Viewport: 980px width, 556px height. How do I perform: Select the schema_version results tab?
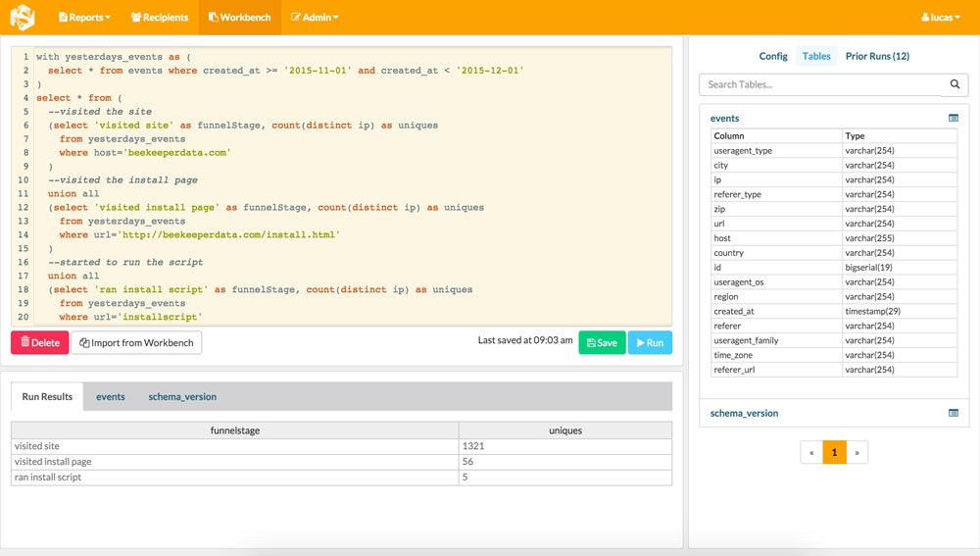[182, 397]
